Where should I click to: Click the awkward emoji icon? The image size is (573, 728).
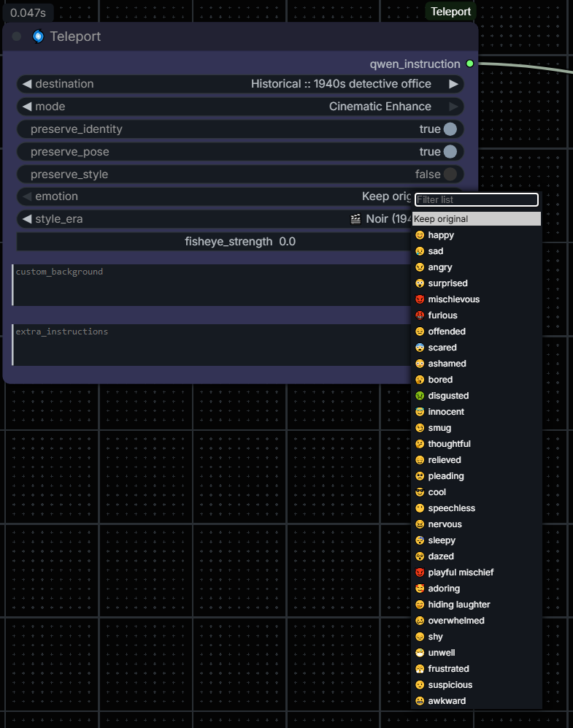pos(420,701)
